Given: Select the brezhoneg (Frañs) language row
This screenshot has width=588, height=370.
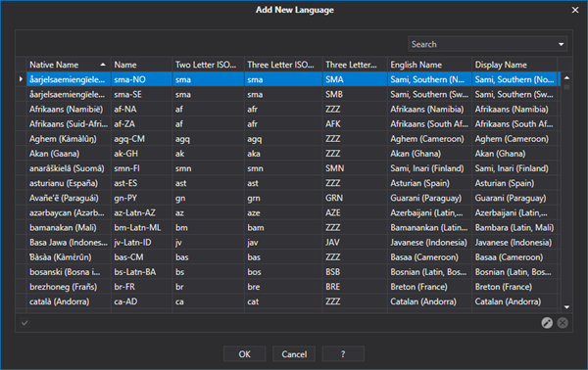Looking at the screenshot, I should pos(293,287).
